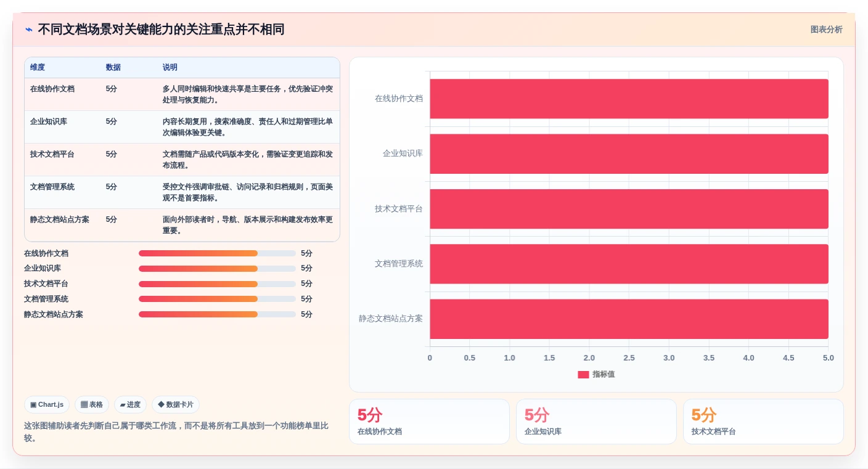Image resolution: width=868 pixels, height=469 pixels.
Task: Click 静态文档站点方案 in the table's first column
Action: coord(60,219)
